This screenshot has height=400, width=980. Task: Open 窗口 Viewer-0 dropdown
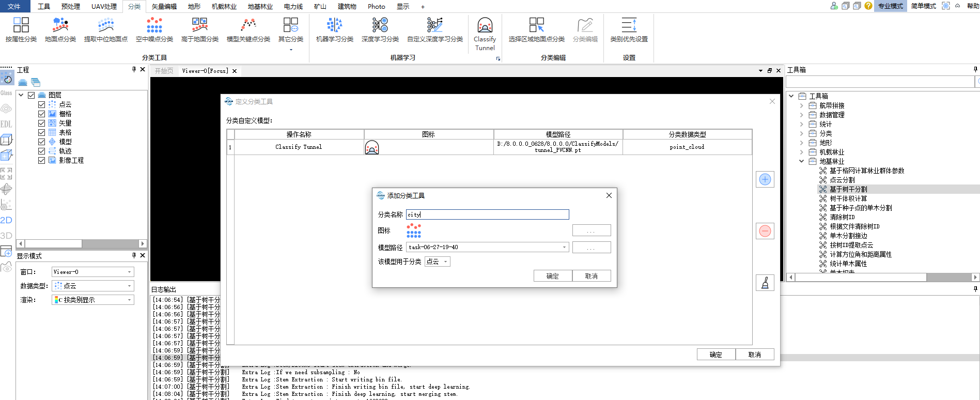[x=93, y=272]
